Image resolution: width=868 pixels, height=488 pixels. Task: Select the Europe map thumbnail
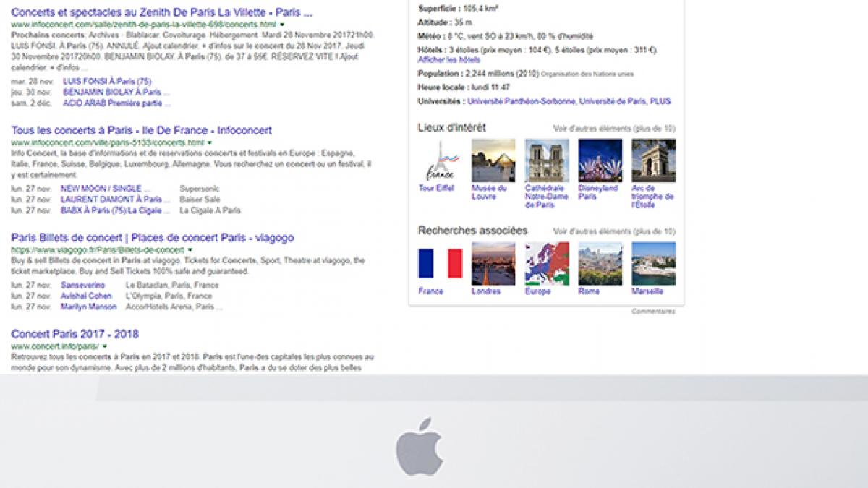coord(547,264)
